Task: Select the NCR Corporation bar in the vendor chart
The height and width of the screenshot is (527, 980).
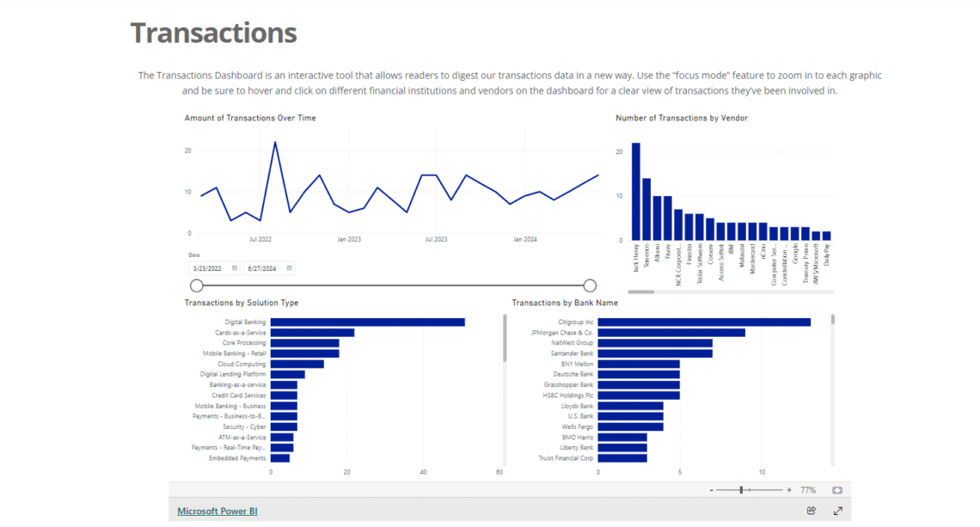Action: (x=678, y=225)
